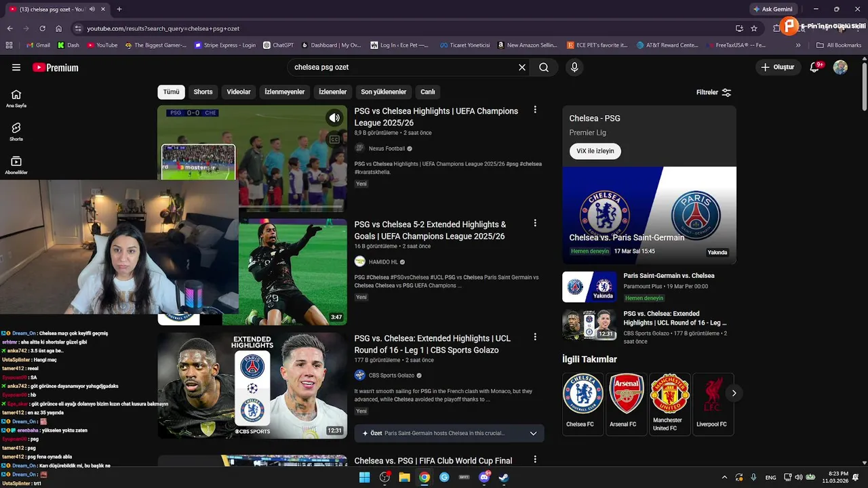This screenshot has height=488, width=868.
Task: Open Abonelikler subscriptions in the sidebar
Action: click(x=16, y=165)
